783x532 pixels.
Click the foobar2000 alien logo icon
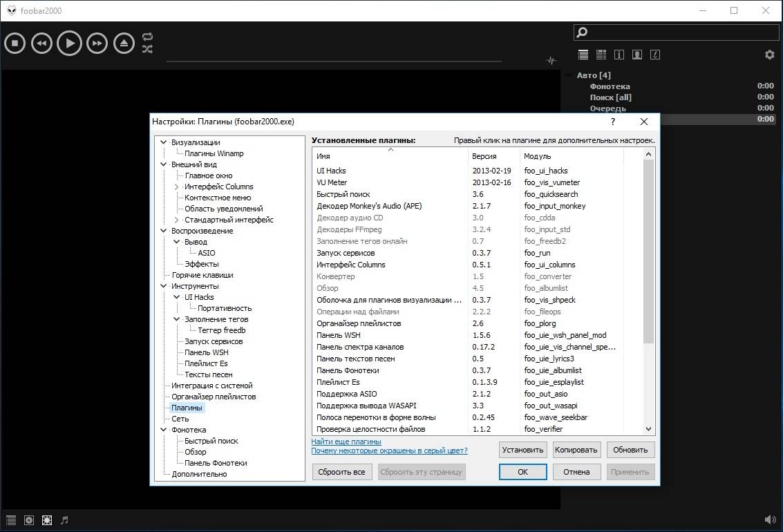pos(12,10)
